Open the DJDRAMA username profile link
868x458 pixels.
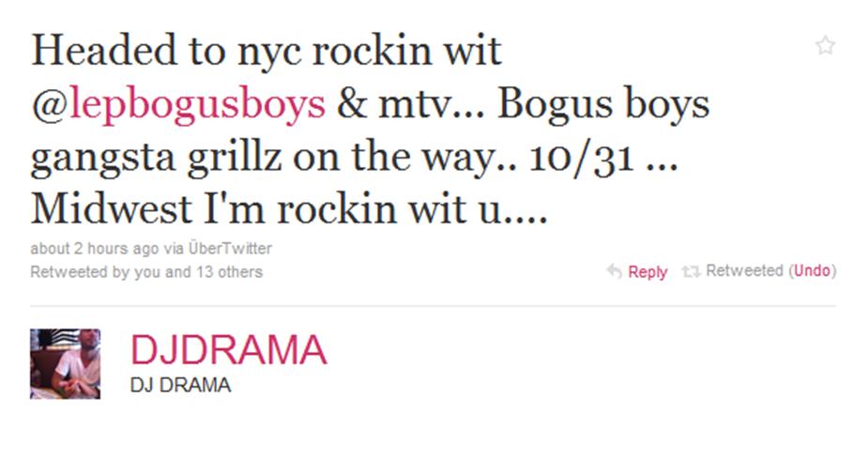[229, 350]
